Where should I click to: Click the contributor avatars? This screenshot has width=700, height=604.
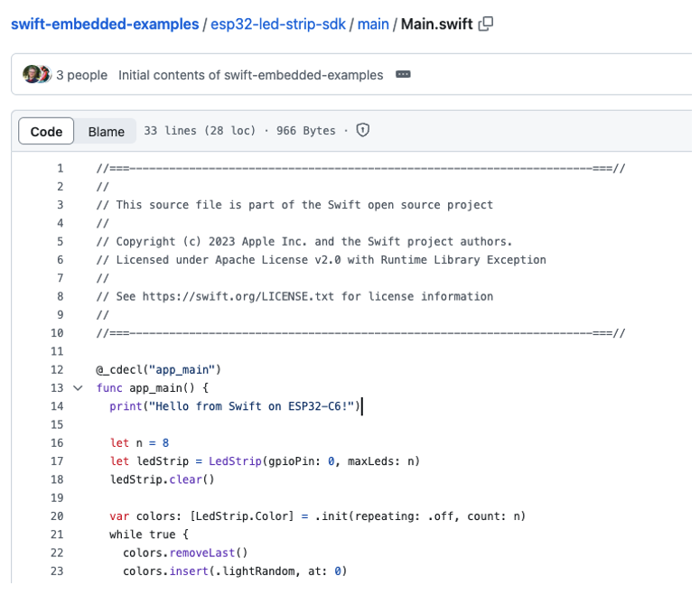[37, 75]
